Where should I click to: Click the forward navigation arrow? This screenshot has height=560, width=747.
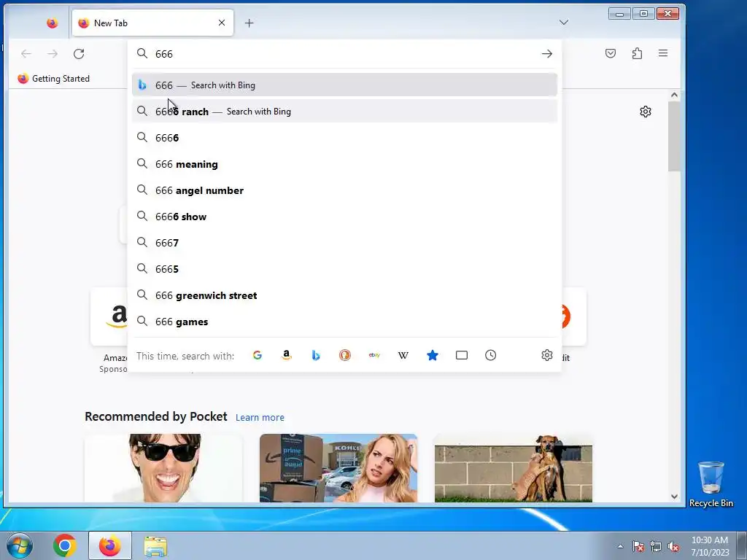click(53, 54)
